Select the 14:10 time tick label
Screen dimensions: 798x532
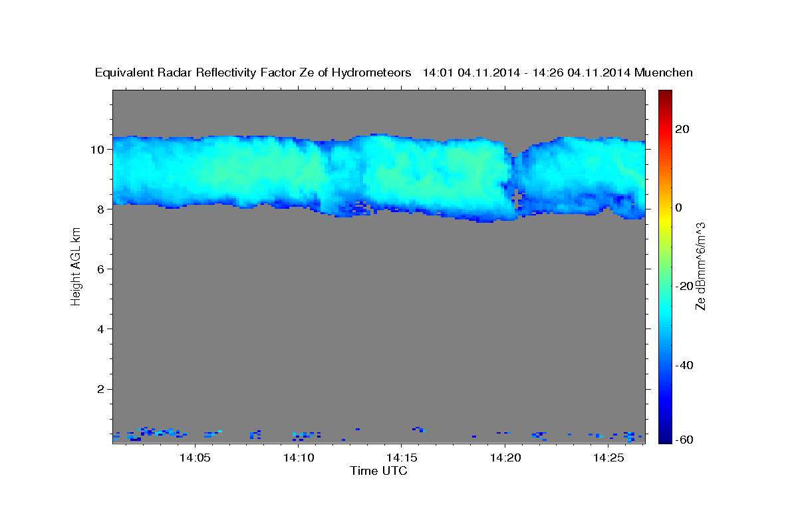(297, 458)
